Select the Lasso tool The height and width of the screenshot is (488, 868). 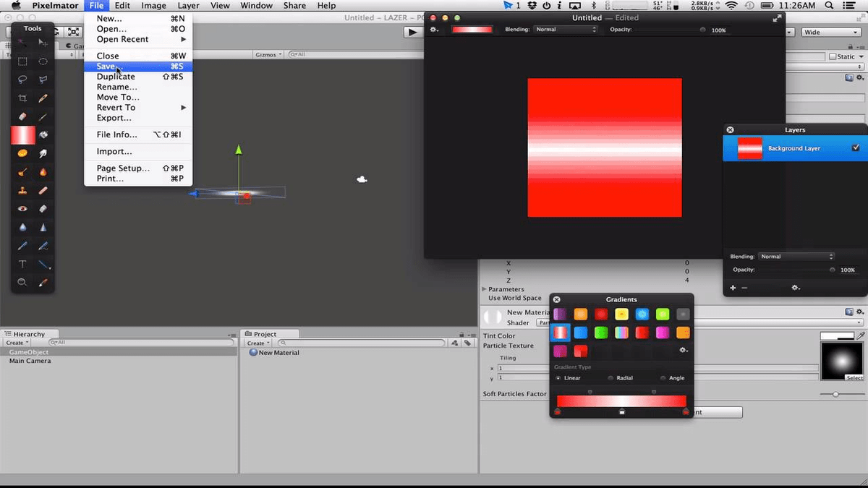click(x=22, y=80)
